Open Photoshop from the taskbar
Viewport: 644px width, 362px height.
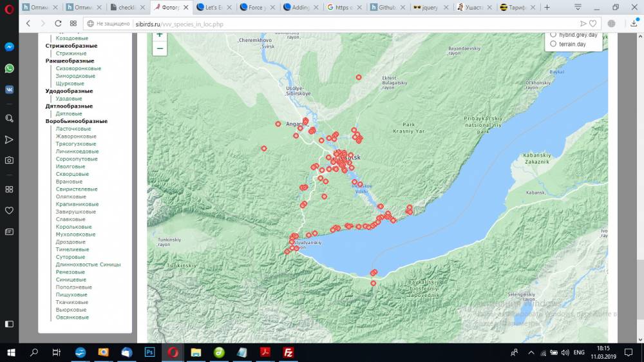[x=149, y=352]
